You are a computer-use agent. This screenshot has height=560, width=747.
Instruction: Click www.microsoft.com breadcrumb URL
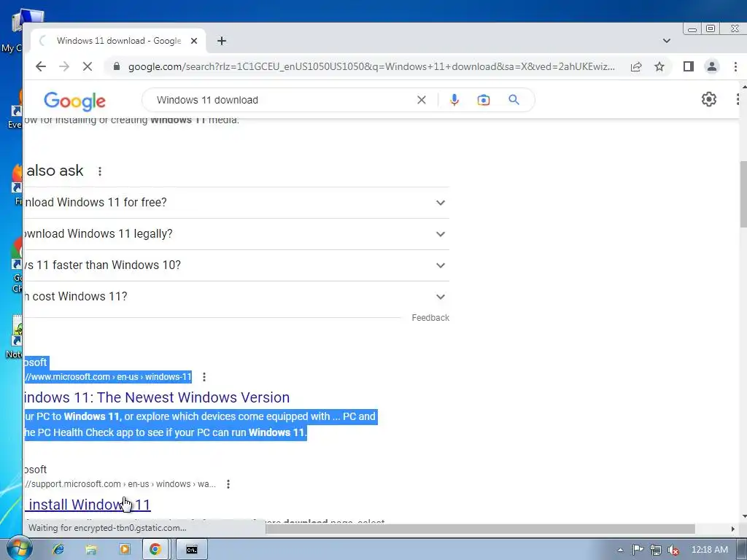[x=108, y=377]
